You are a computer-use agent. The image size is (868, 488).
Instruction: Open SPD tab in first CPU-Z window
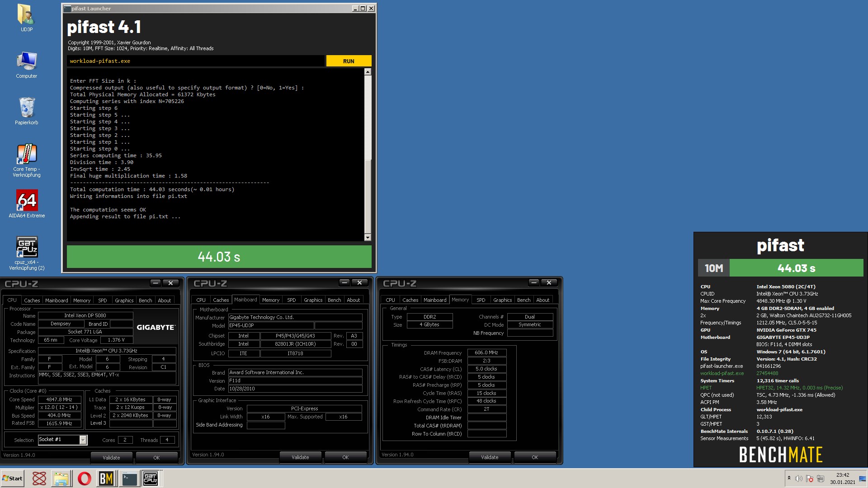click(103, 300)
